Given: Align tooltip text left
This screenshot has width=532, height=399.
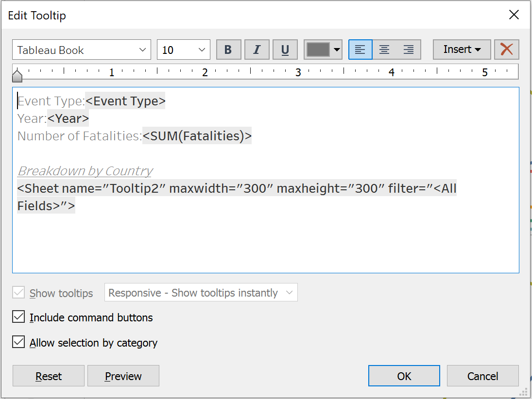Looking at the screenshot, I should click(360, 50).
